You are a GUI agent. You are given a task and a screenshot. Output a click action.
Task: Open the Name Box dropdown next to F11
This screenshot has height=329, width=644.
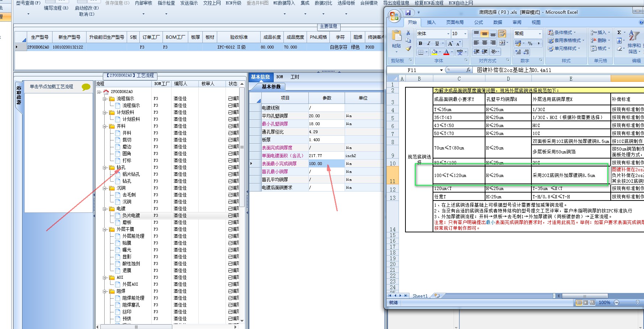441,70
